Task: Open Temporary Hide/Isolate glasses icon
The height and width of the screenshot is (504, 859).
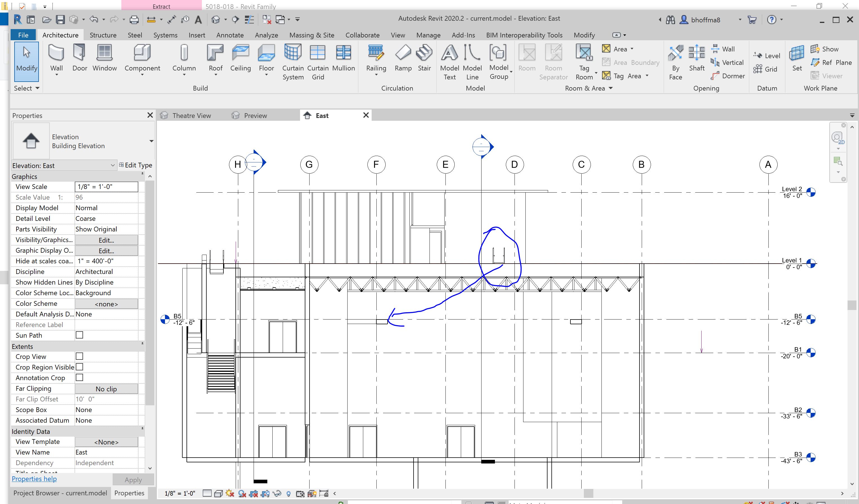Action: pos(277,493)
